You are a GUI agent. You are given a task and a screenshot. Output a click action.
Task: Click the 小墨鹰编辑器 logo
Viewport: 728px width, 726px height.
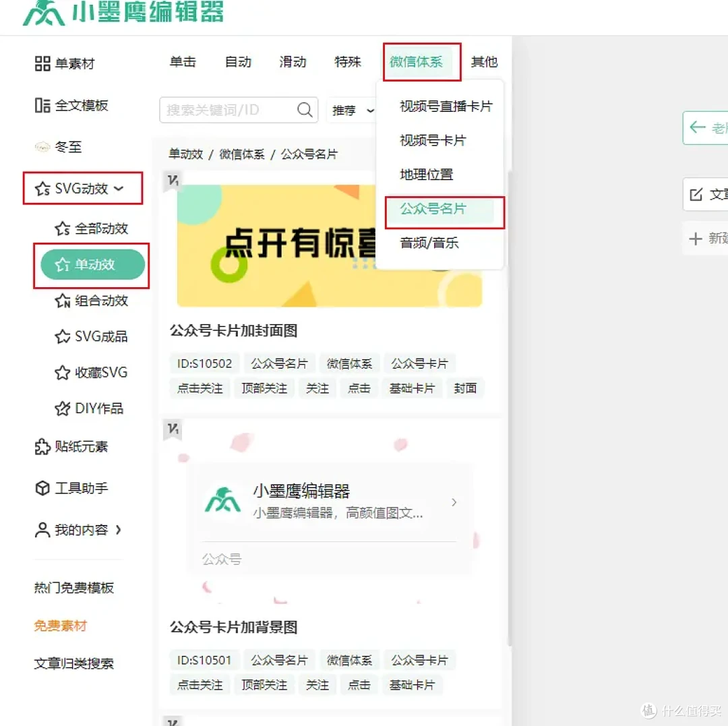pos(123,13)
